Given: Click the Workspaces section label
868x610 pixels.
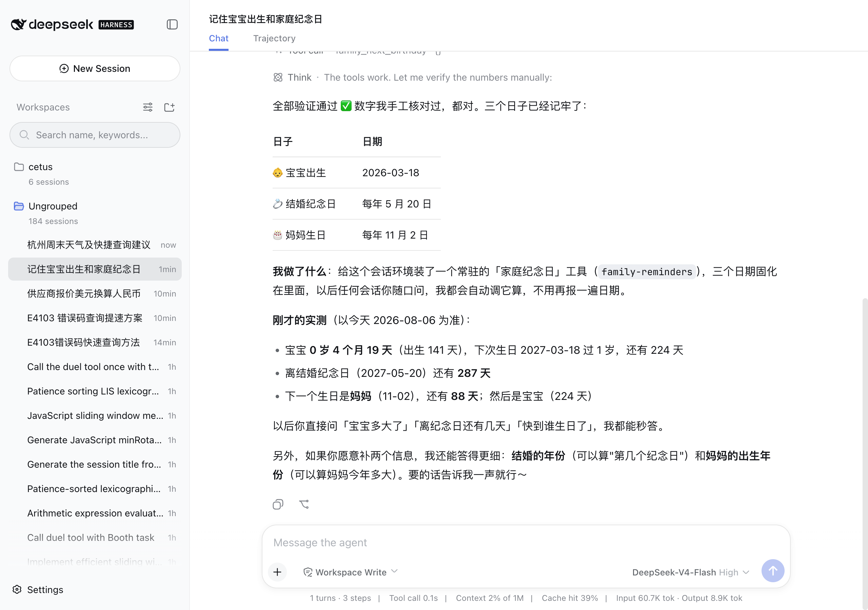Looking at the screenshot, I should [x=43, y=107].
